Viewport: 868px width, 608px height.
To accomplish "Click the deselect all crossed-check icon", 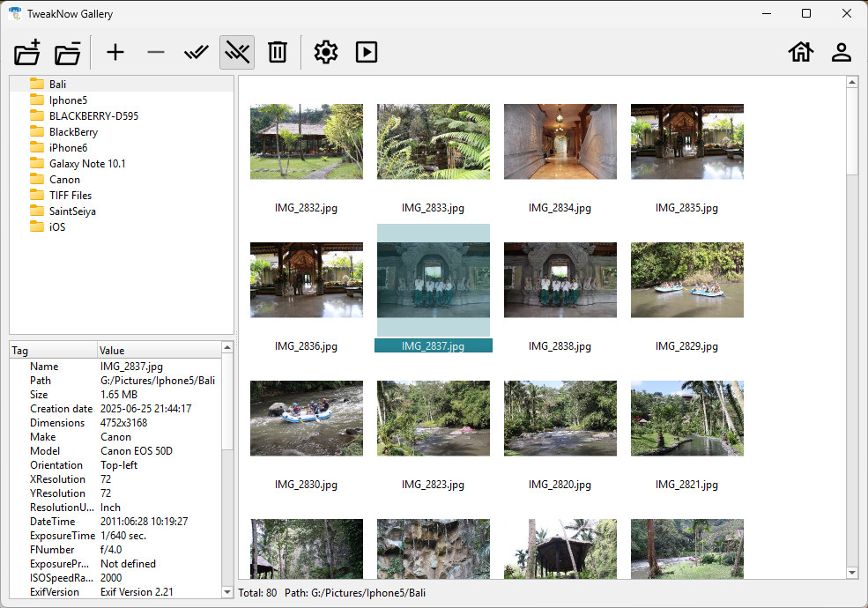I will pyautogui.click(x=236, y=53).
